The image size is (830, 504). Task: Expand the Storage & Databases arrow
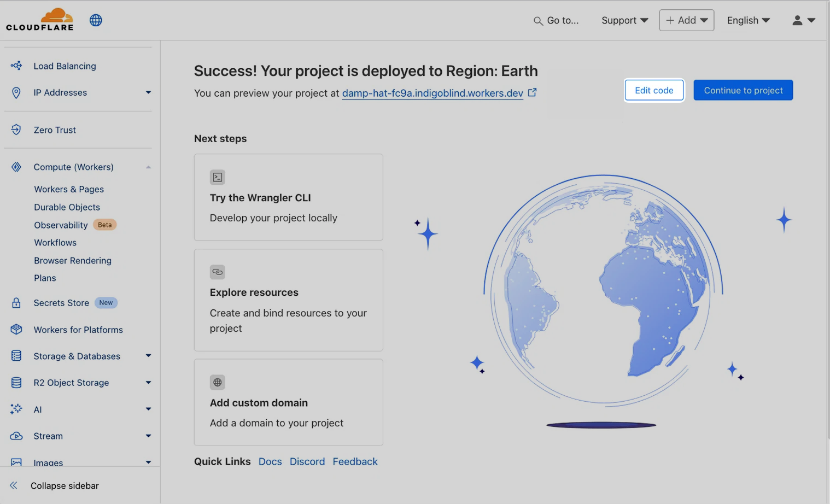148,356
